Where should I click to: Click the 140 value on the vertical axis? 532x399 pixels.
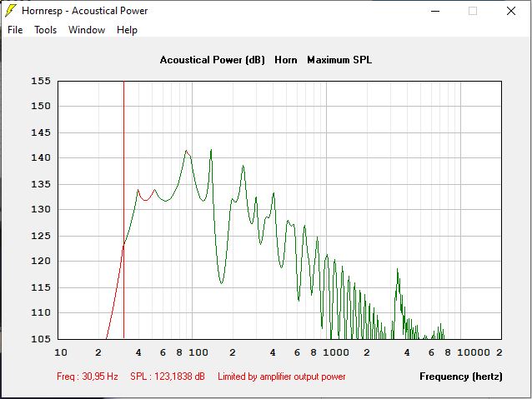tap(41, 157)
